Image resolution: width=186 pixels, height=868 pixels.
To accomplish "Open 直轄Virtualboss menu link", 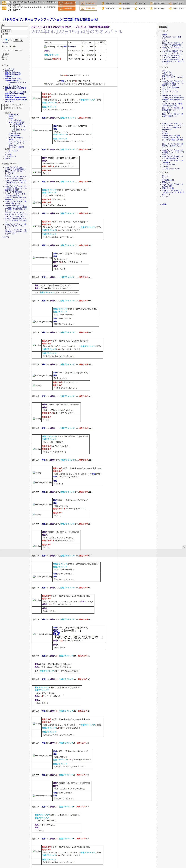I will coord(12,96).
